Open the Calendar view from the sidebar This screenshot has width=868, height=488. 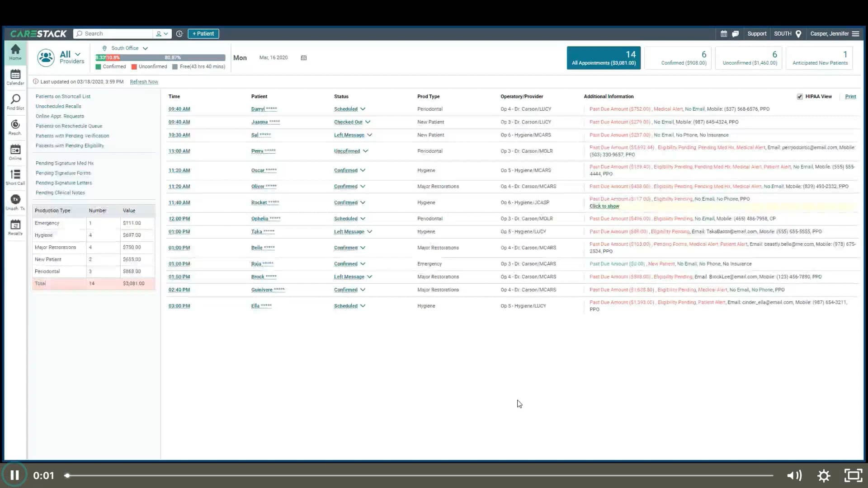[x=15, y=76]
